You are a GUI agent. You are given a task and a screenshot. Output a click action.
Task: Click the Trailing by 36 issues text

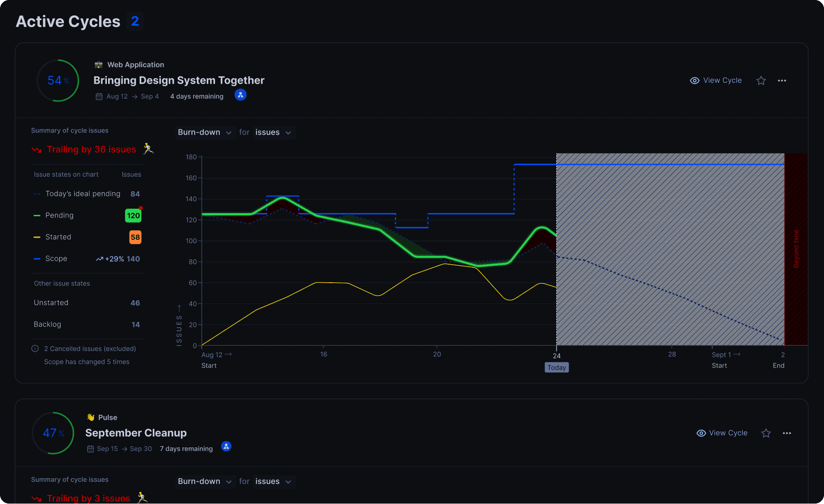tap(91, 149)
